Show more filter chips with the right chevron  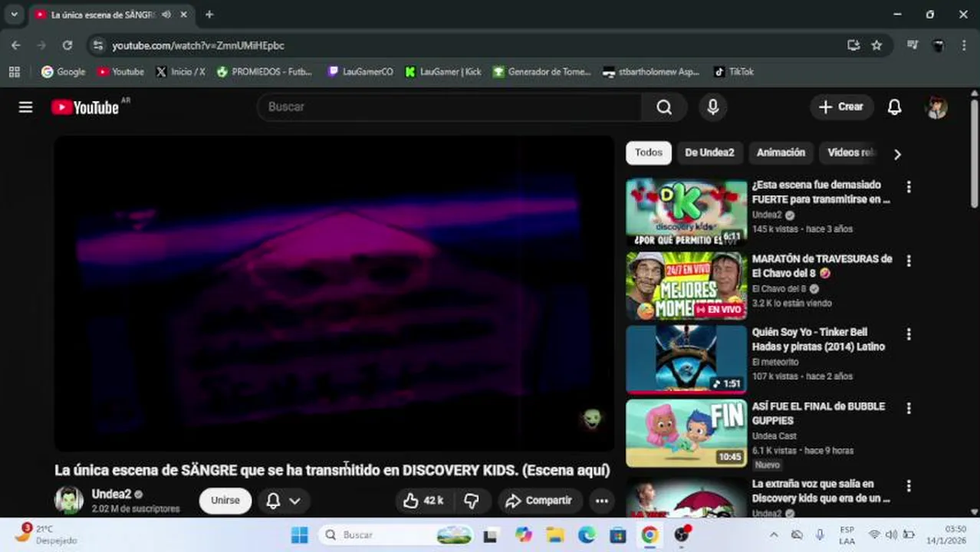tap(897, 153)
